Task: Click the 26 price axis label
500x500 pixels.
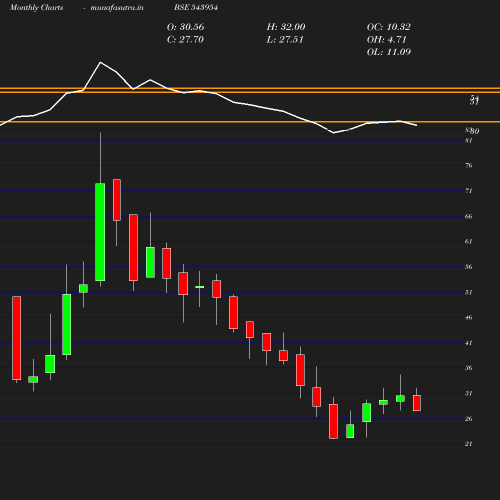Action: [469, 419]
